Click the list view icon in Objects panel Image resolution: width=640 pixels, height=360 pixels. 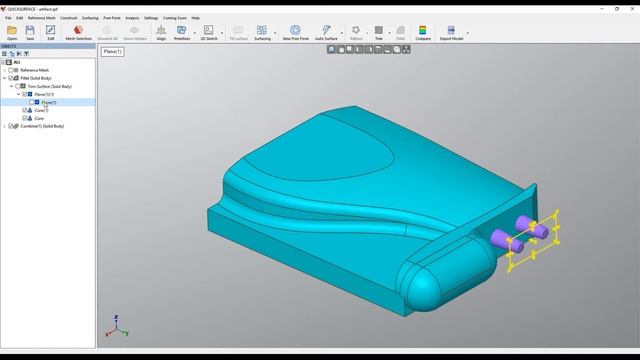point(4,53)
